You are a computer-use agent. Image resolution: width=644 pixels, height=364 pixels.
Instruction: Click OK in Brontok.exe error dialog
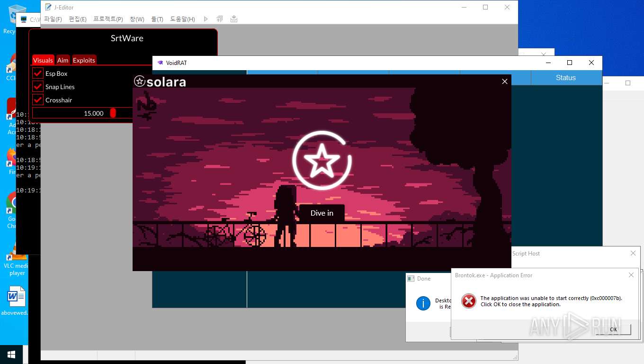click(613, 329)
